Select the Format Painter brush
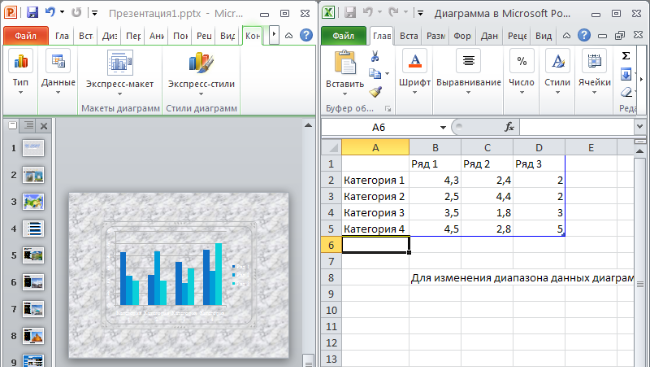650x367 pixels. (375, 92)
